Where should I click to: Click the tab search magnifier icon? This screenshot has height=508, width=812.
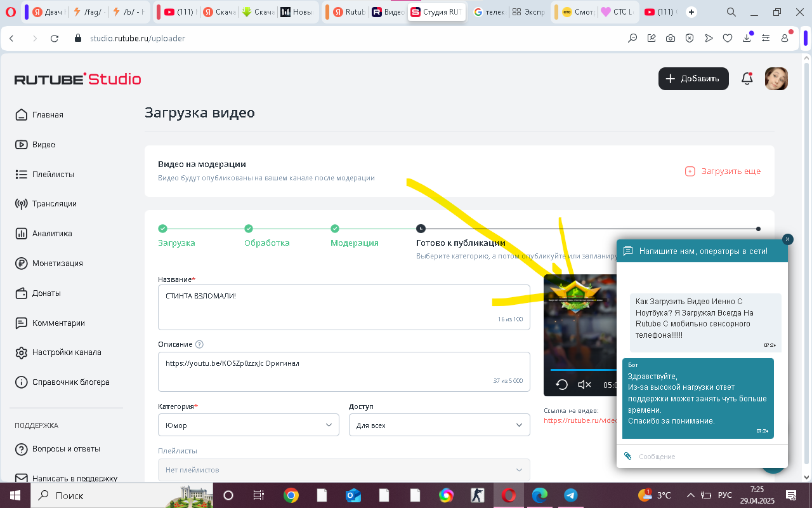click(731, 12)
